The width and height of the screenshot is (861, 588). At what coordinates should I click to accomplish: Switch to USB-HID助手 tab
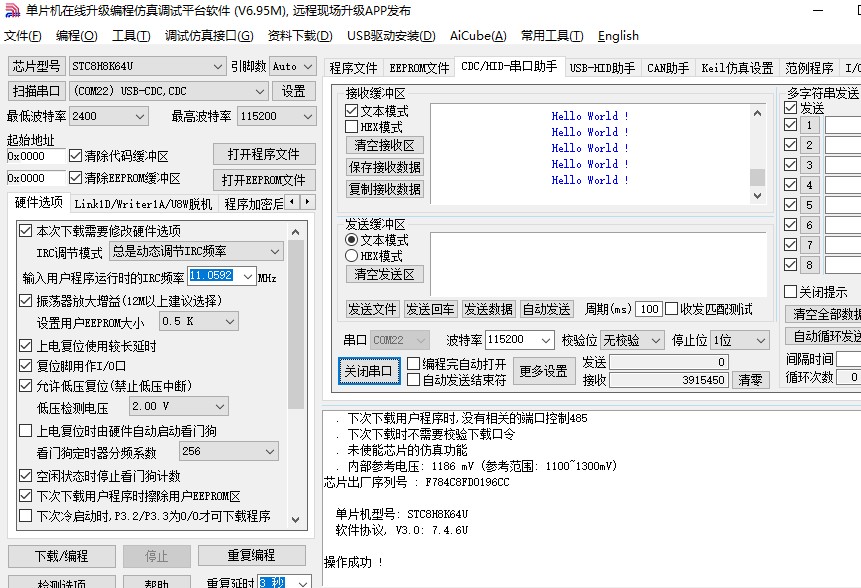[x=602, y=68]
